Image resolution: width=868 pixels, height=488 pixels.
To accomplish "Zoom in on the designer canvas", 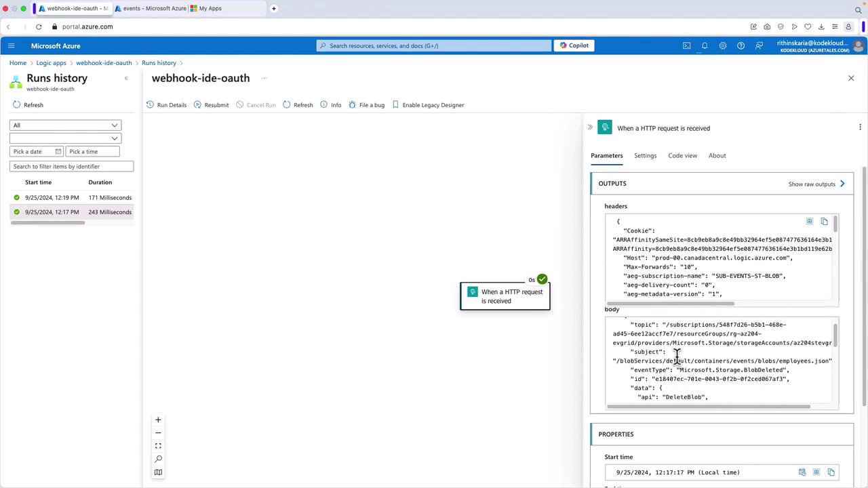I will 158,420.
